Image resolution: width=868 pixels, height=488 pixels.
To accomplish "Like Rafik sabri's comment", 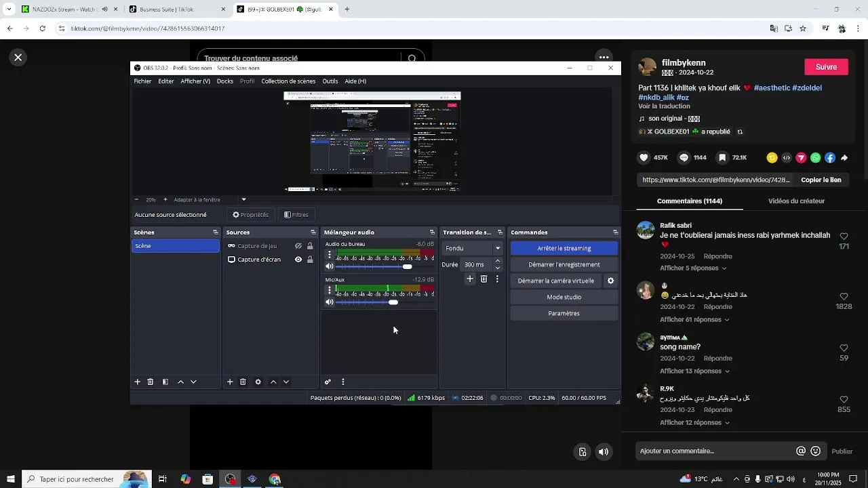I will [844, 237].
